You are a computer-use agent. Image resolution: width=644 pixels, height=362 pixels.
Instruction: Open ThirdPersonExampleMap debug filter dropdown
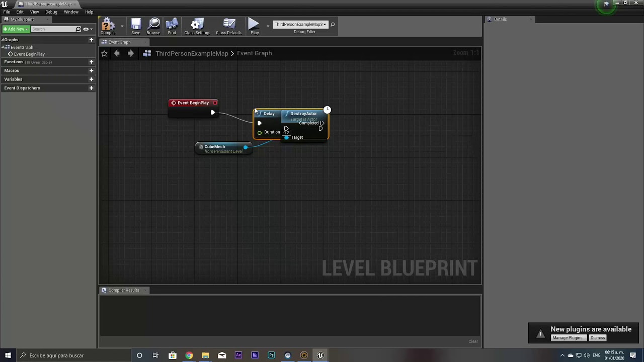(300, 24)
